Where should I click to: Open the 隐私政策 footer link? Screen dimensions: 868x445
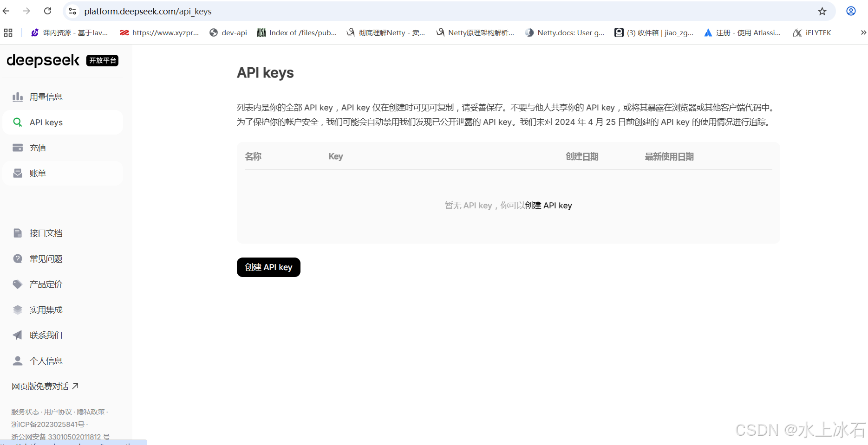[91, 412]
